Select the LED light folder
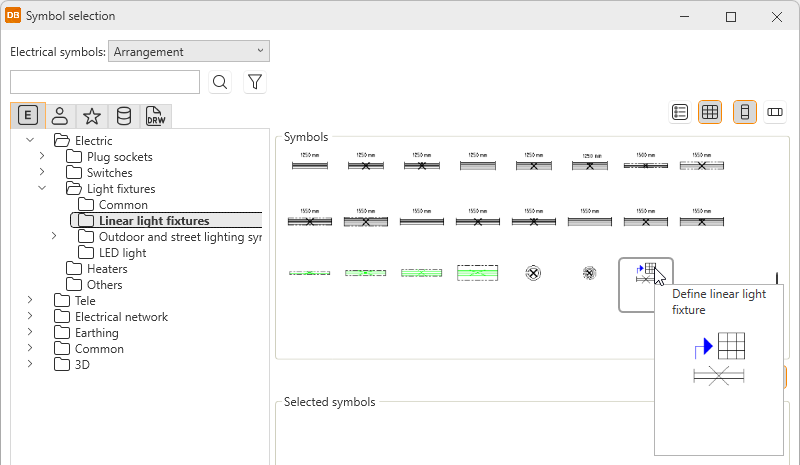This screenshot has width=800, height=465. (122, 252)
